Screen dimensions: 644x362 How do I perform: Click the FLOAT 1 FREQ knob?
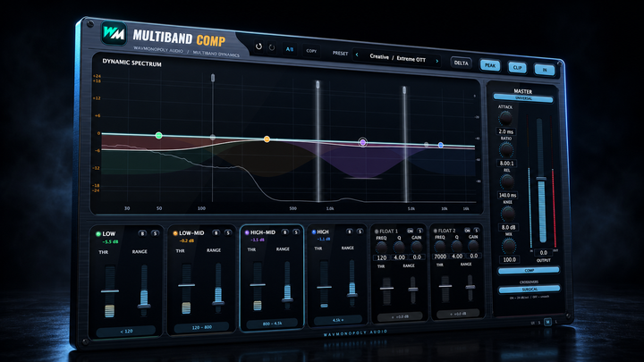click(x=382, y=247)
